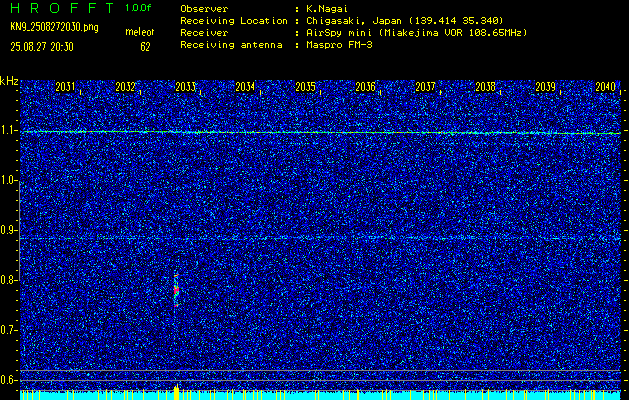629x400 pixels.
Task: Click the 2039 time marker
Action: 546,87
